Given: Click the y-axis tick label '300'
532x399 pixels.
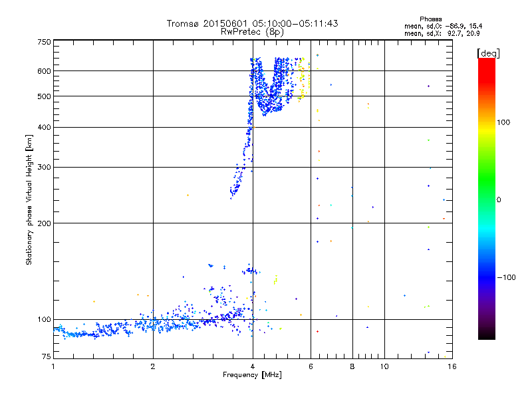Looking at the screenshot, I should point(44,168).
